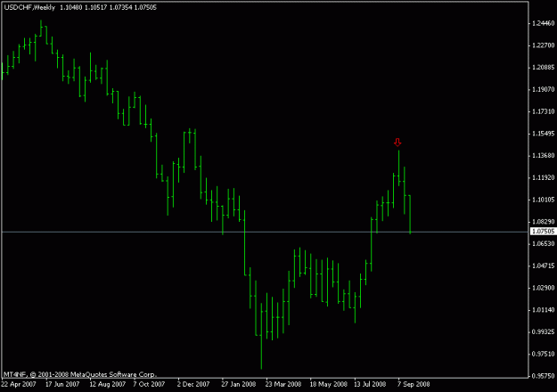Click the 1.11920 price axis label
Image resolution: width=557 pixels, height=392 pixels.
click(543, 177)
